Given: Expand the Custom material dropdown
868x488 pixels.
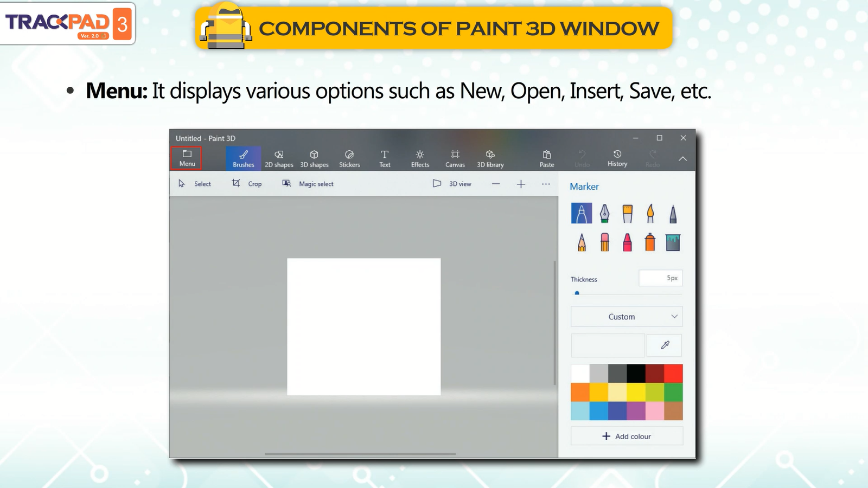Looking at the screenshot, I should tap(627, 317).
